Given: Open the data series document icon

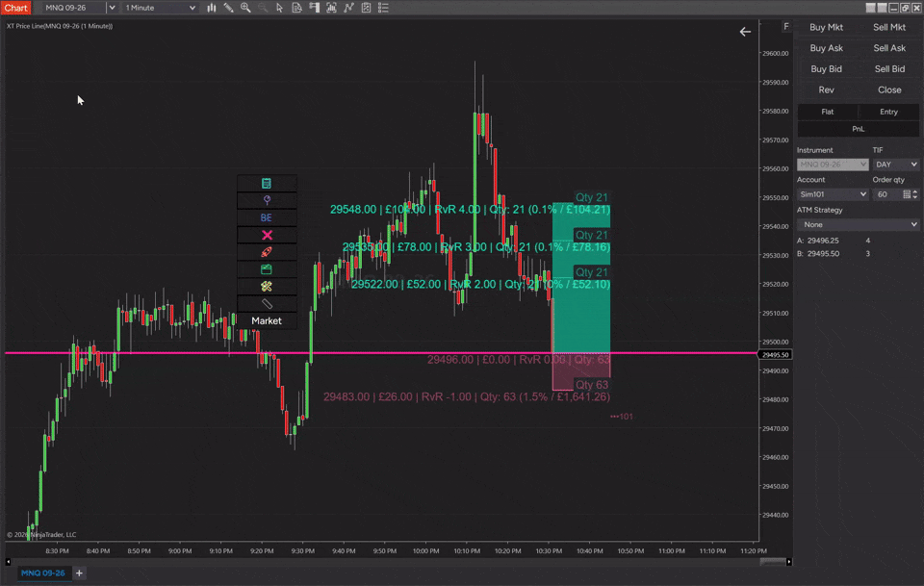Looking at the screenshot, I should pos(297,8).
